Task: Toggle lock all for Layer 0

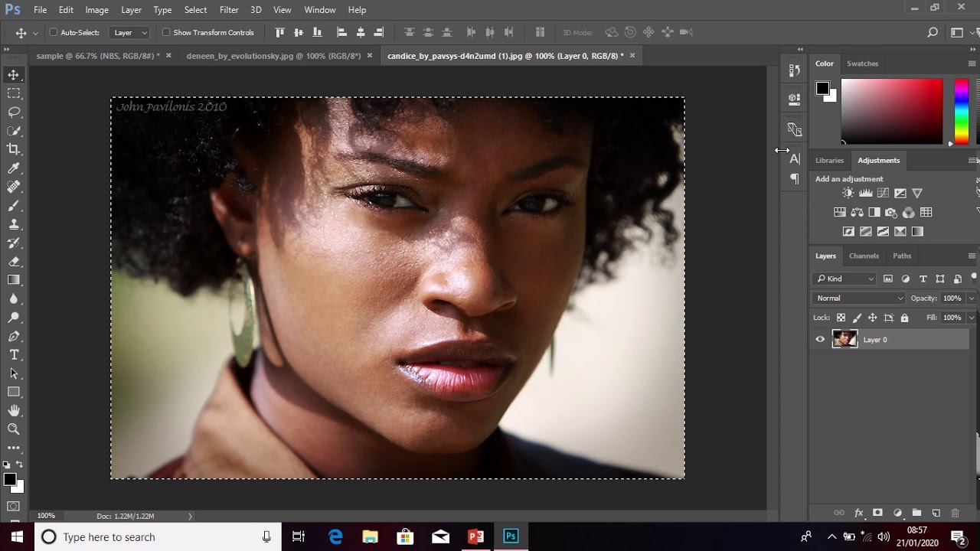Action: click(904, 318)
